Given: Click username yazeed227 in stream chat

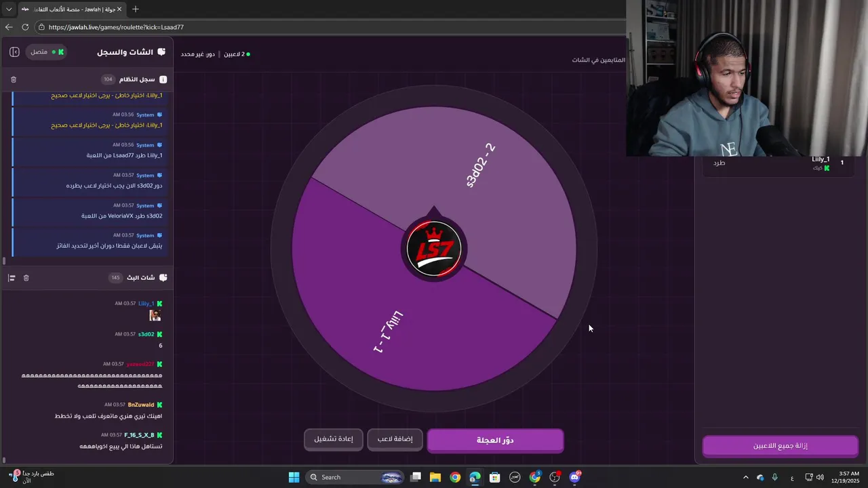Looking at the screenshot, I should point(140,364).
